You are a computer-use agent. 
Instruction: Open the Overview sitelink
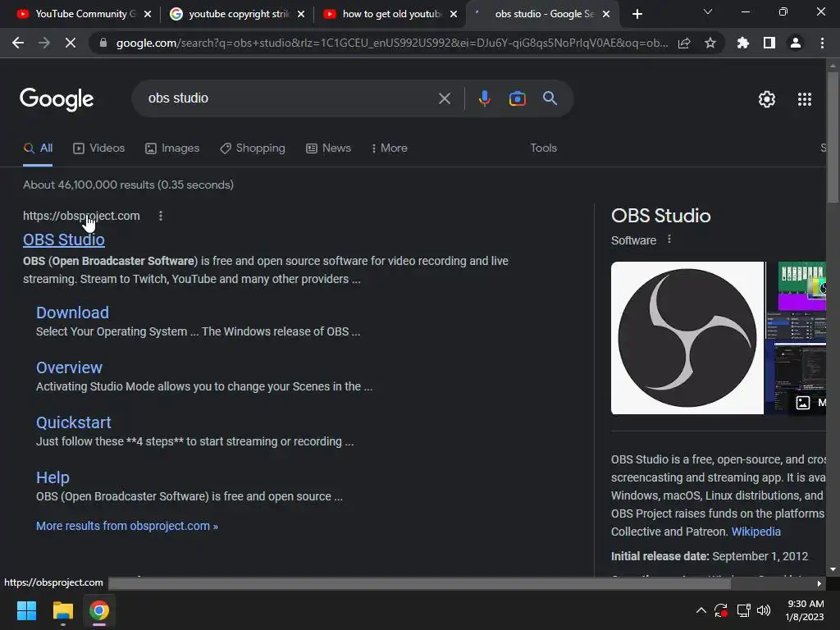[x=69, y=367]
